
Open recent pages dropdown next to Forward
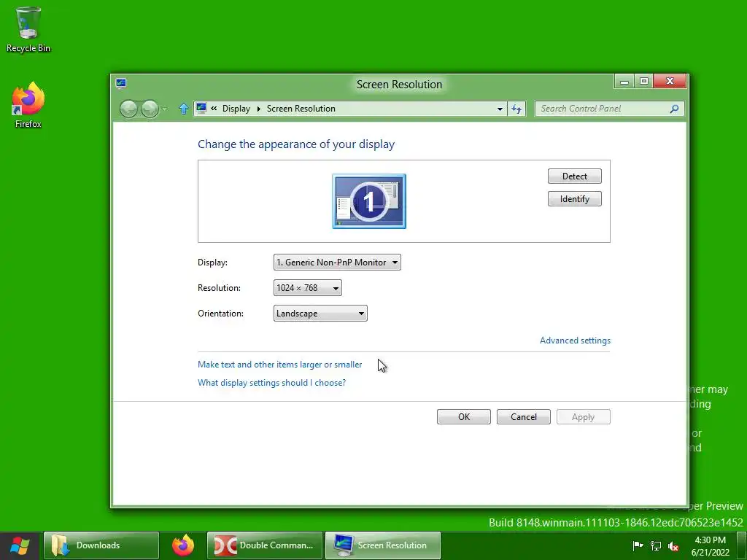[164, 109]
